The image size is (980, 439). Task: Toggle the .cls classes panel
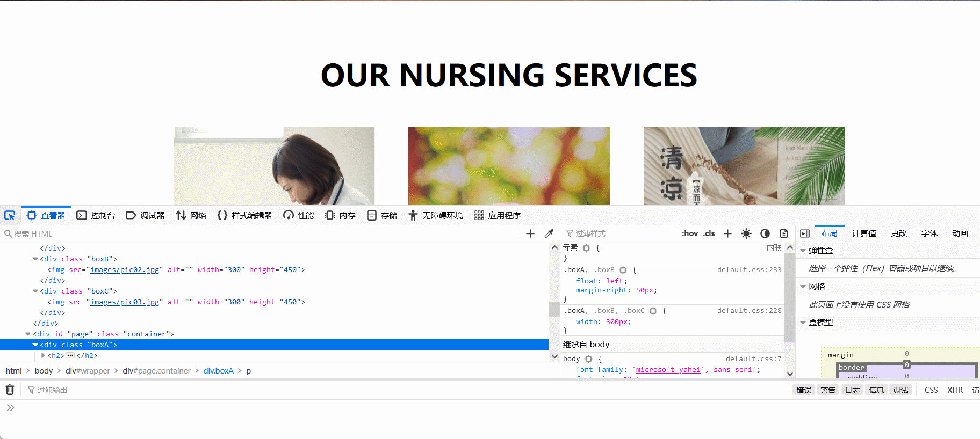[709, 233]
